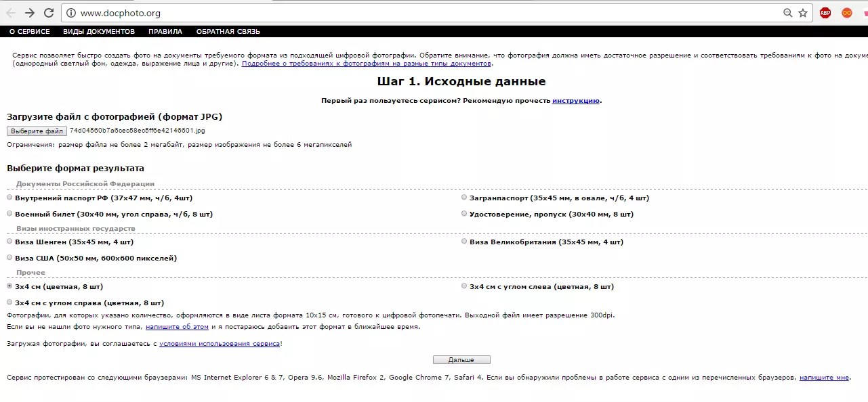The width and height of the screenshot is (868, 402).
Task: Select Военный билет radio option
Action: point(9,214)
